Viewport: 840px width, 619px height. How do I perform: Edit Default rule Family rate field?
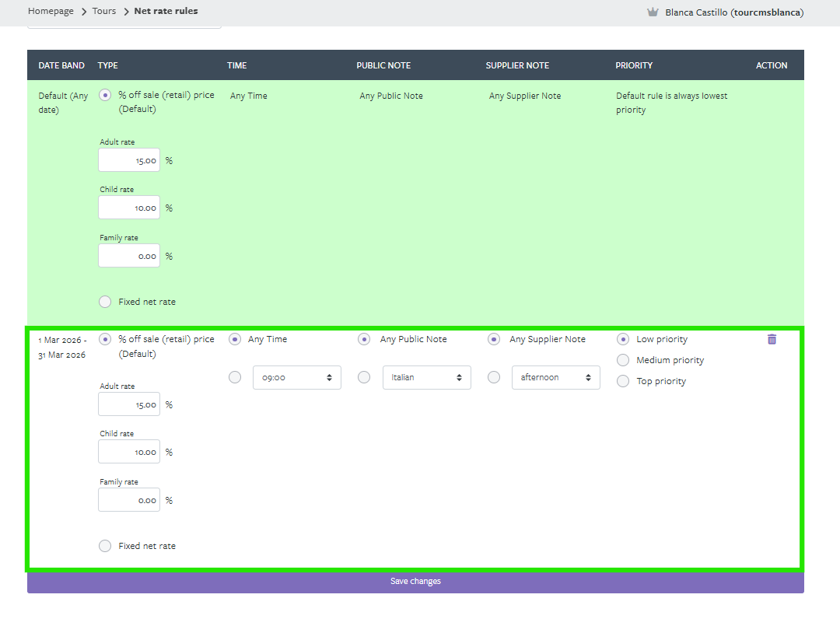pos(129,256)
